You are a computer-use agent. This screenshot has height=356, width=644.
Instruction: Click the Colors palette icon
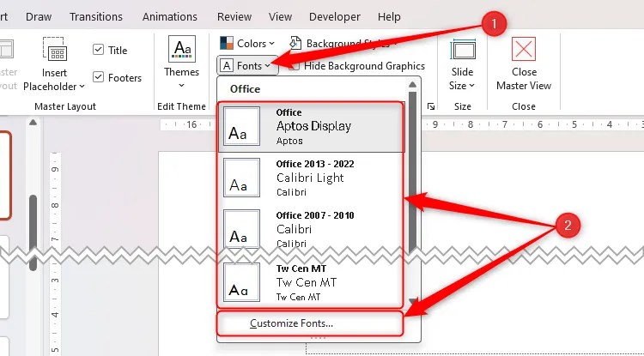[227, 43]
